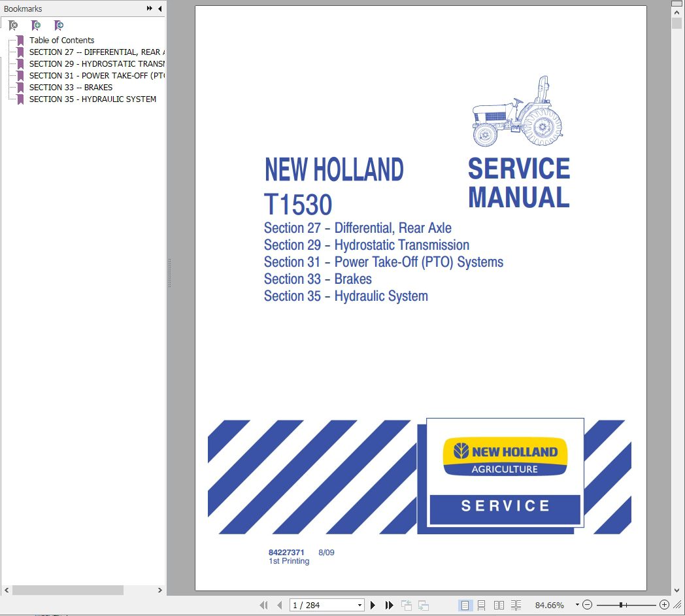Create a new bookmark using the plus icon

click(35, 25)
